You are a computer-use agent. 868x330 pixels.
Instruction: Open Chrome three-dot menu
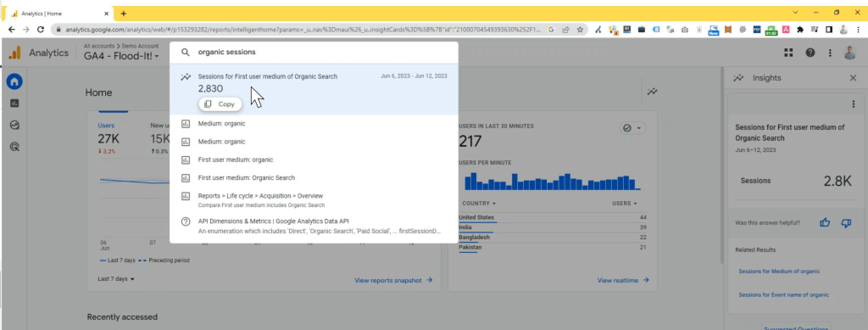point(858,30)
